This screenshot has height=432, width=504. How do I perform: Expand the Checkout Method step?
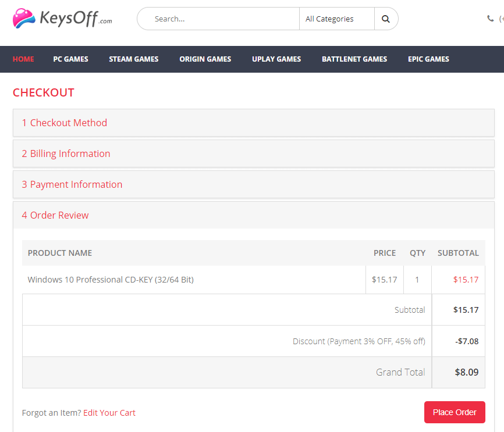tap(65, 123)
